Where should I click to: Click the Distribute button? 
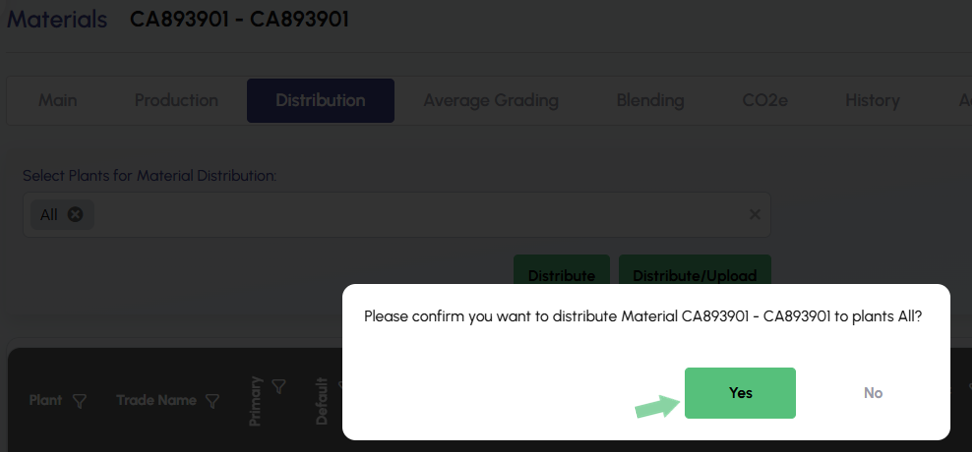[x=561, y=274]
